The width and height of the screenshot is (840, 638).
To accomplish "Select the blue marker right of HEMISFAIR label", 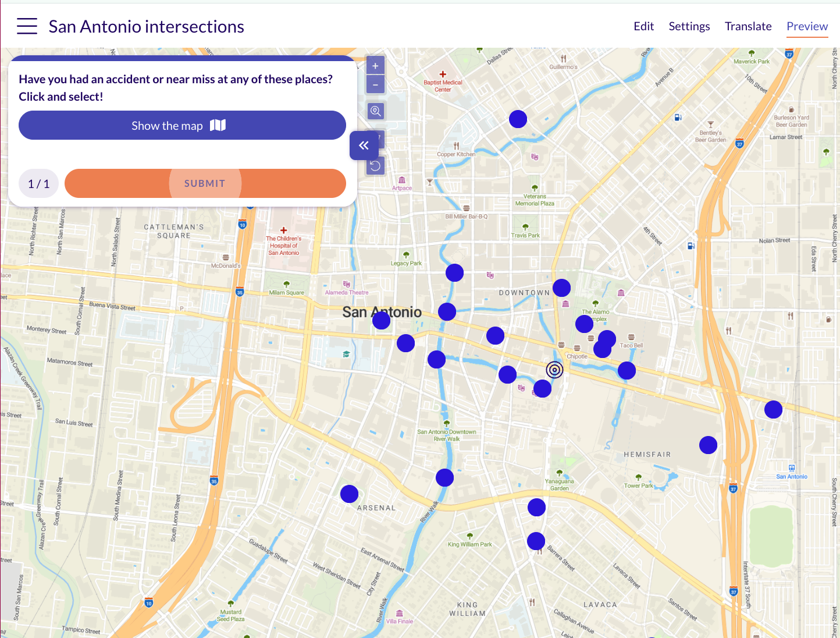I will pyautogui.click(x=708, y=445).
